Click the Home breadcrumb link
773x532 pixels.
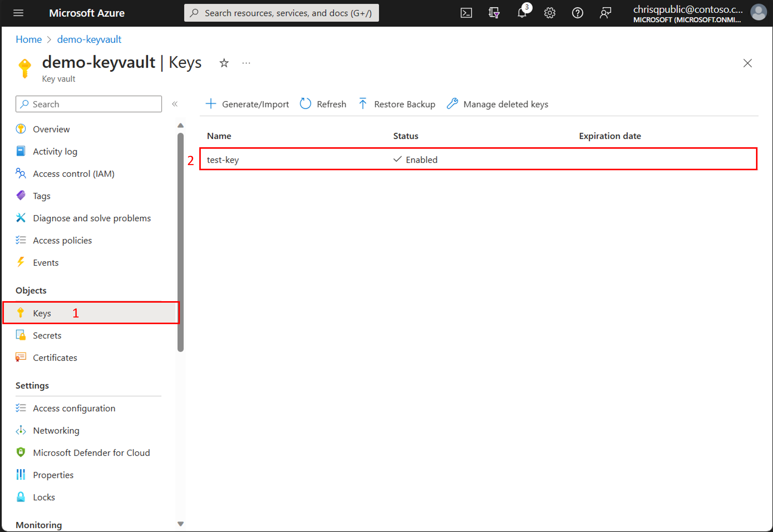pos(29,39)
